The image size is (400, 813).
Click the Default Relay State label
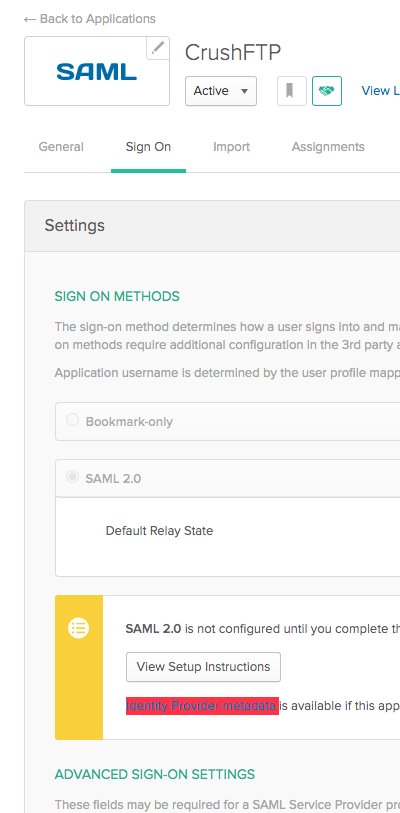[159, 531]
